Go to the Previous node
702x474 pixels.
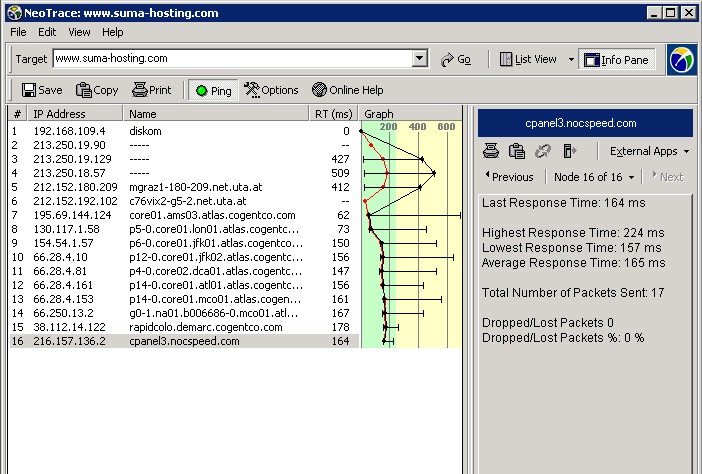509,177
